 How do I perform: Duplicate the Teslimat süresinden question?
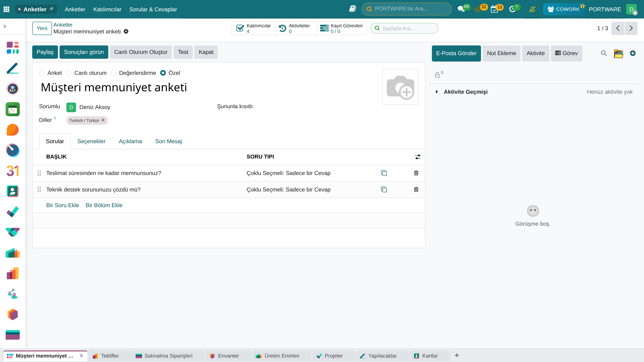point(384,173)
